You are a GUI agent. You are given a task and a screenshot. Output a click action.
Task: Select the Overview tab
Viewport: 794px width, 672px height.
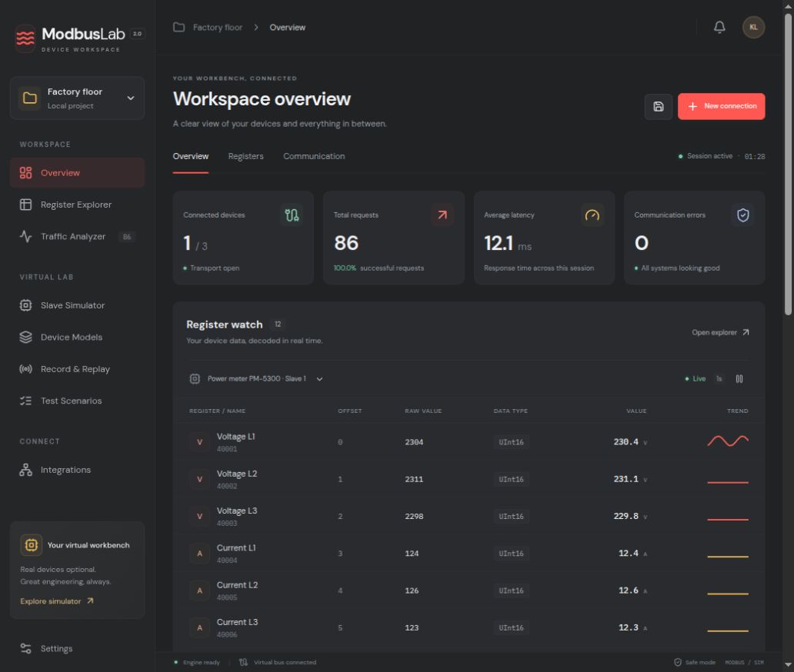coord(190,156)
